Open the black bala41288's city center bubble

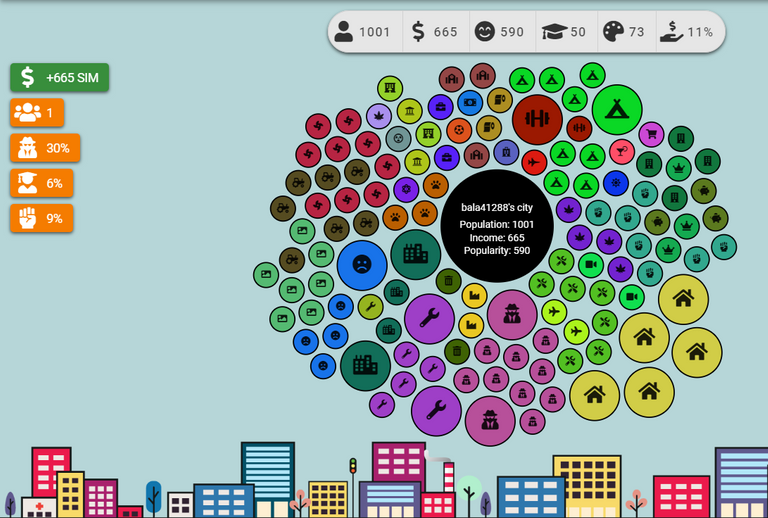(x=497, y=226)
